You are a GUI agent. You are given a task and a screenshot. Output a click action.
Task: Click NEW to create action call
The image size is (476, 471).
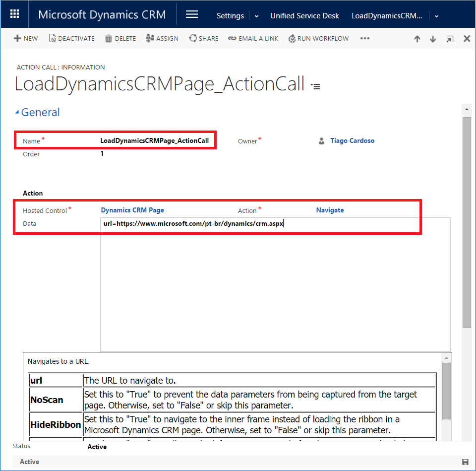(x=26, y=38)
